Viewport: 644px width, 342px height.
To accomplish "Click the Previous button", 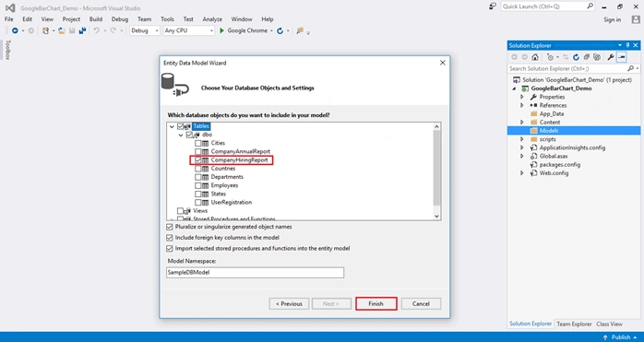I will pyautogui.click(x=289, y=304).
